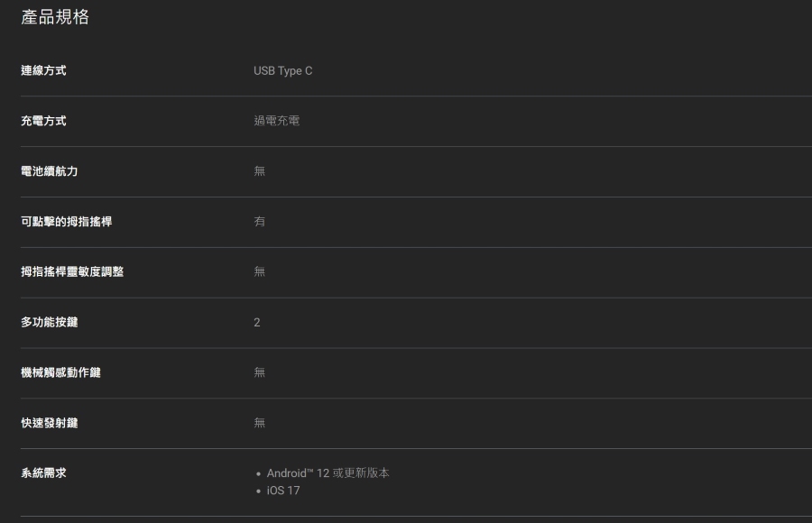Image resolution: width=812 pixels, height=523 pixels.
Task: Select the 機械觸感動作鍵 label
Action: tap(60, 372)
